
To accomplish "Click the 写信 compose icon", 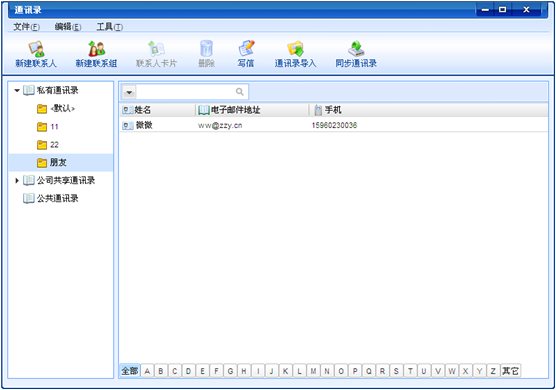I will click(246, 49).
